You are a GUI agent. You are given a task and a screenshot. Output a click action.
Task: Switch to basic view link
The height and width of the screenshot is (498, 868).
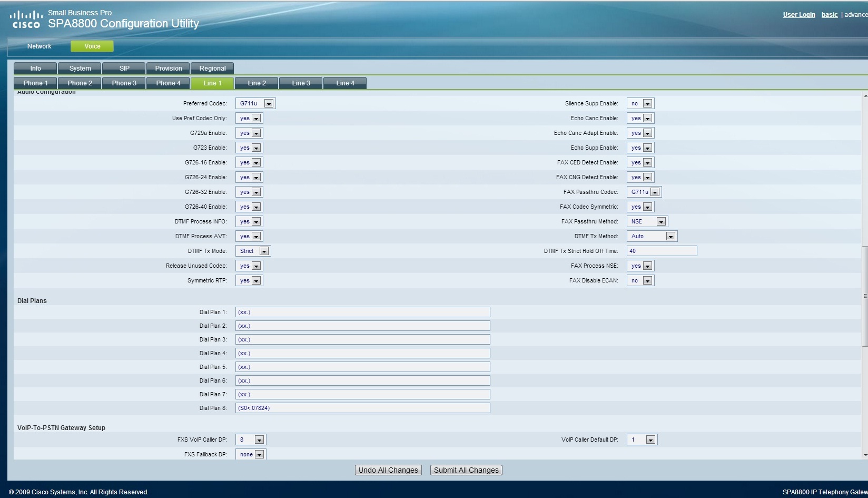pos(829,15)
